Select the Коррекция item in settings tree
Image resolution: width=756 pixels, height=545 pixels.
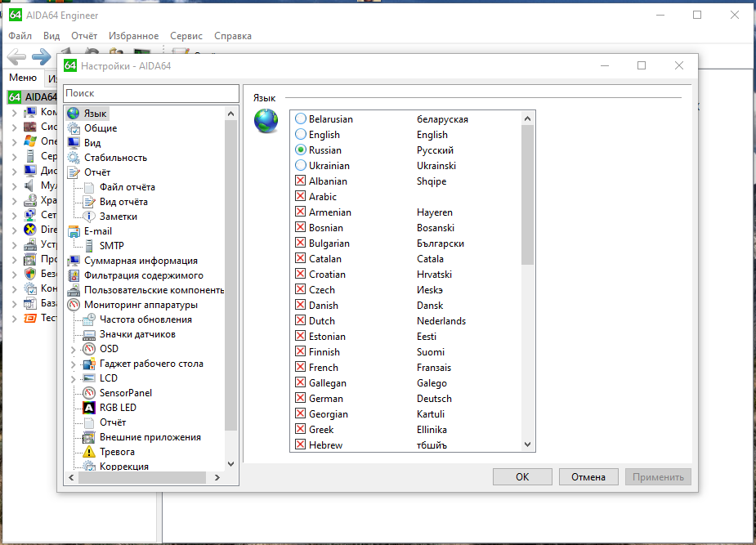(124, 467)
